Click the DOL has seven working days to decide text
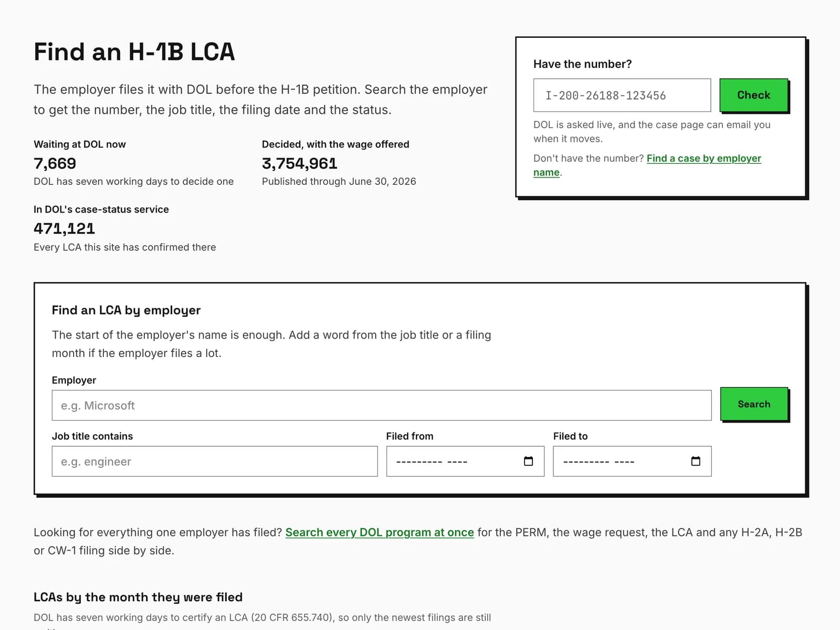The width and height of the screenshot is (840, 630). [x=134, y=181]
